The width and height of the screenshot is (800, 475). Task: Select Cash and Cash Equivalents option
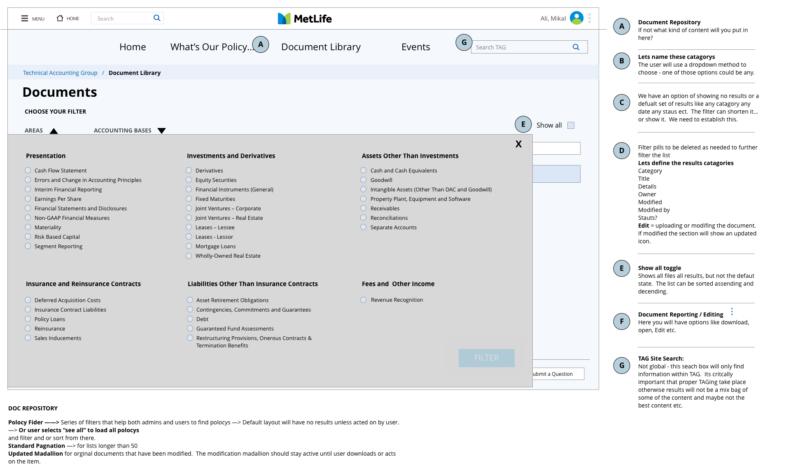point(363,170)
